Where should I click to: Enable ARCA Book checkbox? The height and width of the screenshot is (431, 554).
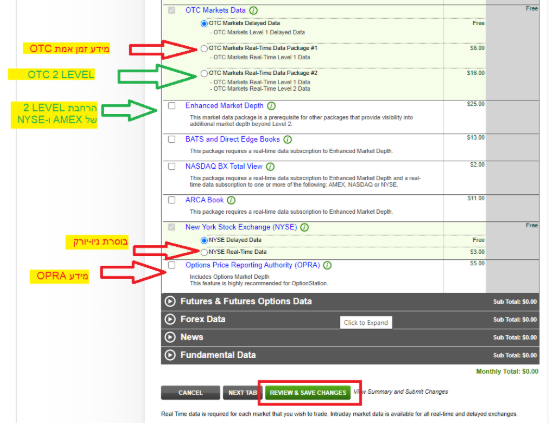pyautogui.click(x=172, y=200)
